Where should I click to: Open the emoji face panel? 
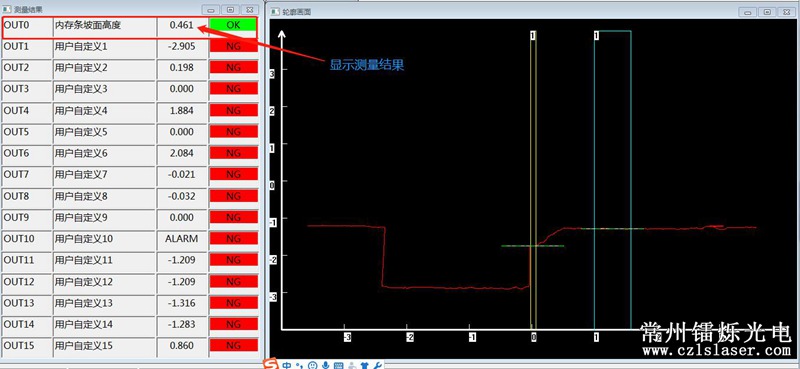(313, 365)
